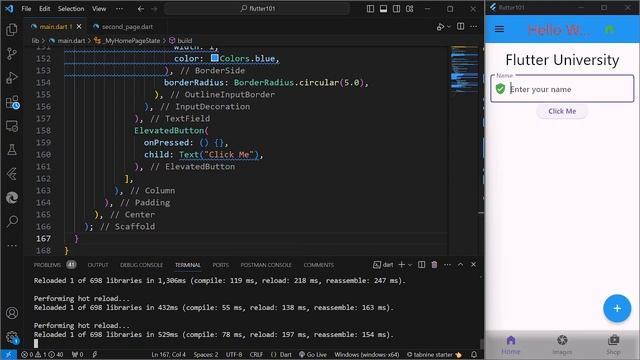Open the run or debug dropdown arrow

449,27
